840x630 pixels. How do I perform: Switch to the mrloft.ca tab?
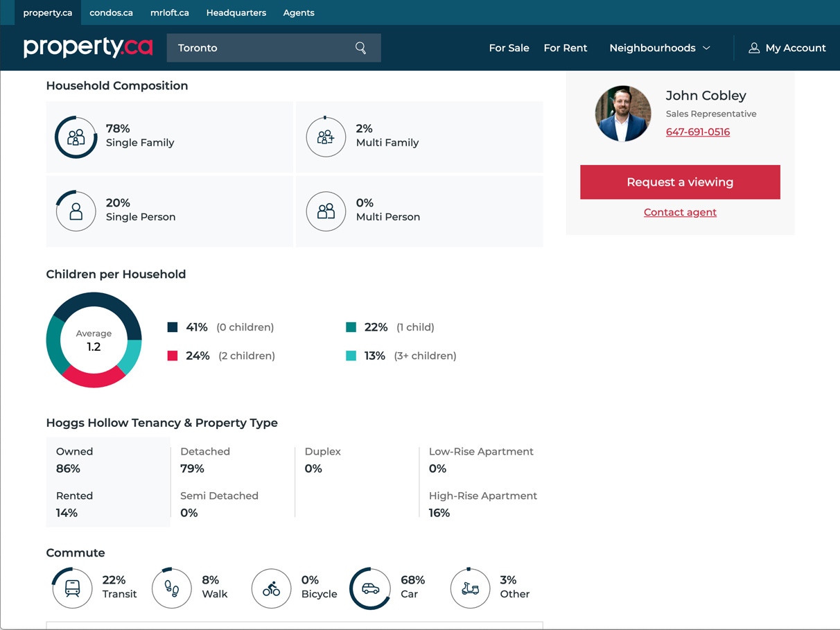click(x=169, y=12)
